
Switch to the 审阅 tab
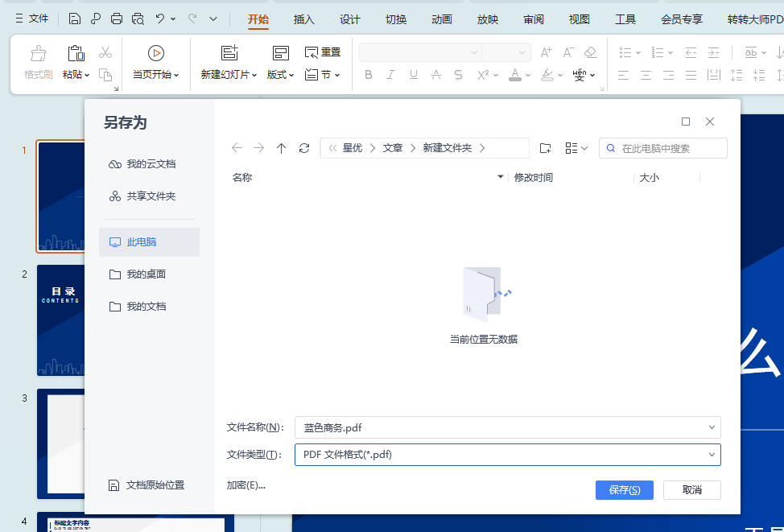534,19
